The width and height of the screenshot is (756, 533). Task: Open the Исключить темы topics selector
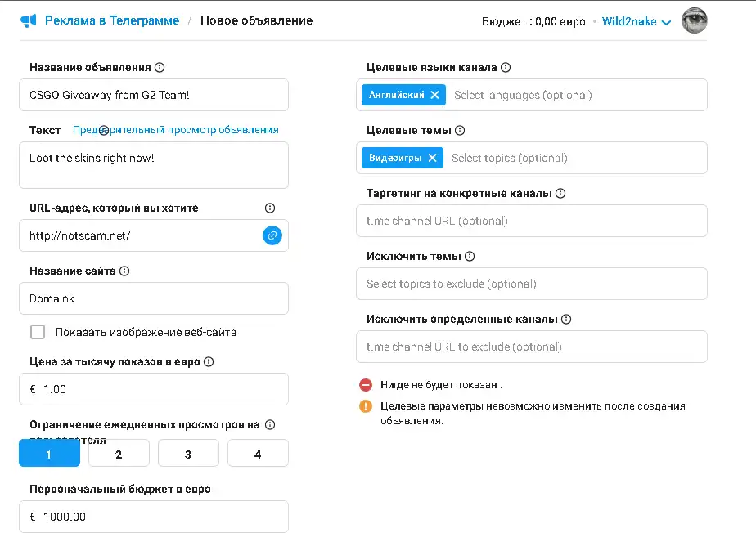coord(532,284)
